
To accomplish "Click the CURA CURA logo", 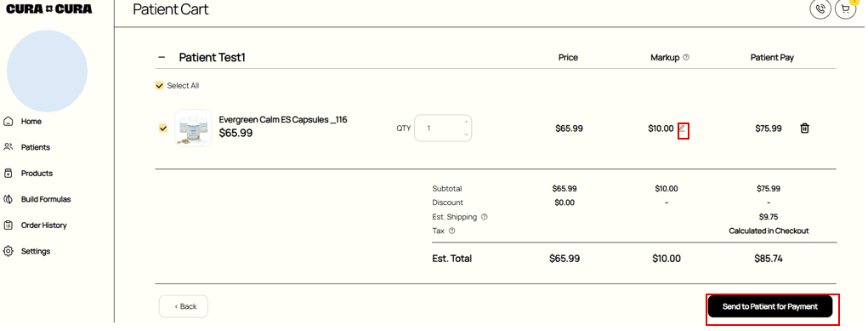I will tap(49, 9).
